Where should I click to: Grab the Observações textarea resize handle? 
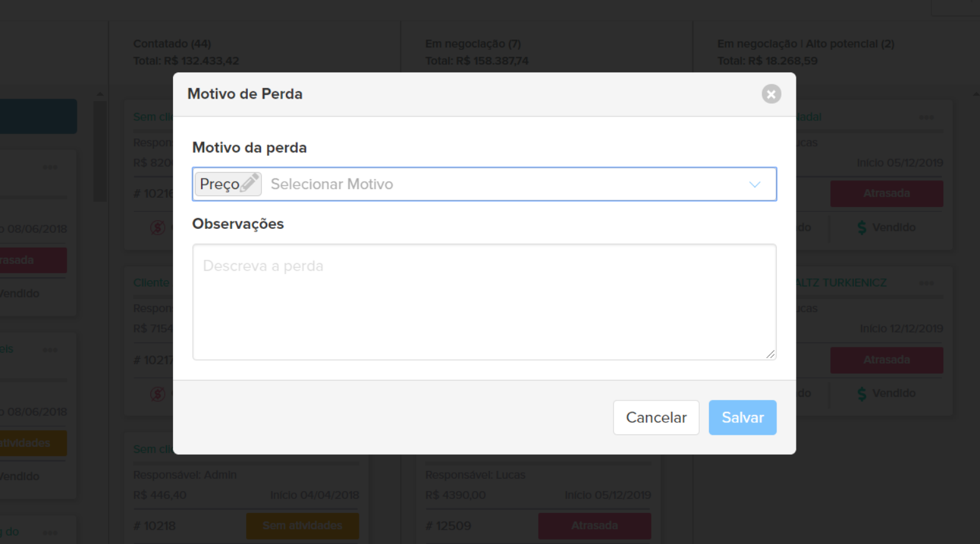(770, 354)
